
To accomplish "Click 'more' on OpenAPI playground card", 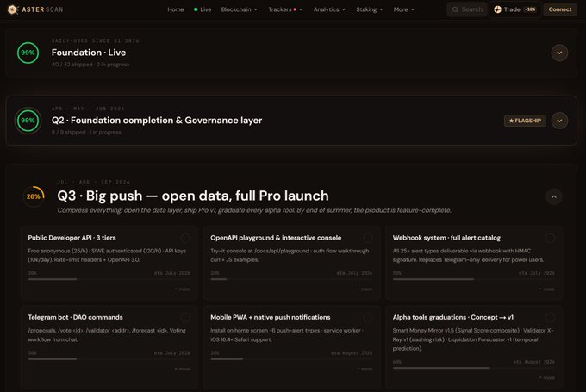I will (365, 289).
